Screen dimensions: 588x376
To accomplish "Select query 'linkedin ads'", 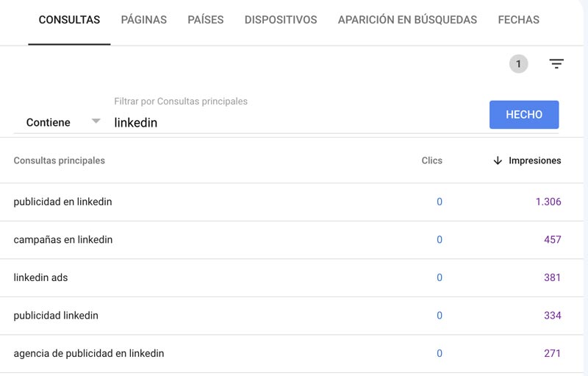I will coord(40,277).
